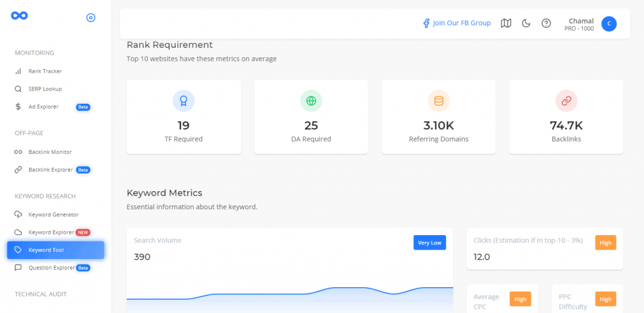Click 'Essential information about the keyword' subtitle
644x313 pixels.
[192, 207]
